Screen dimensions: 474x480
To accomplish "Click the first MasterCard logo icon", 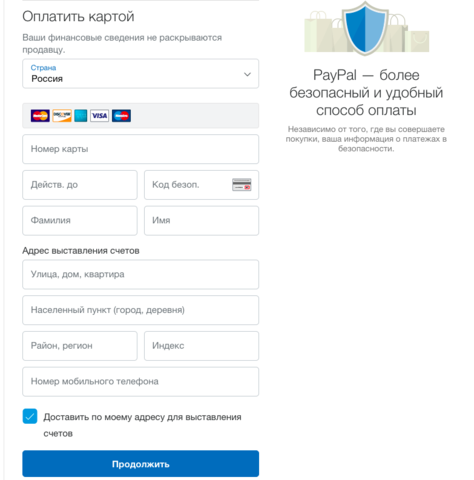I will point(40,116).
